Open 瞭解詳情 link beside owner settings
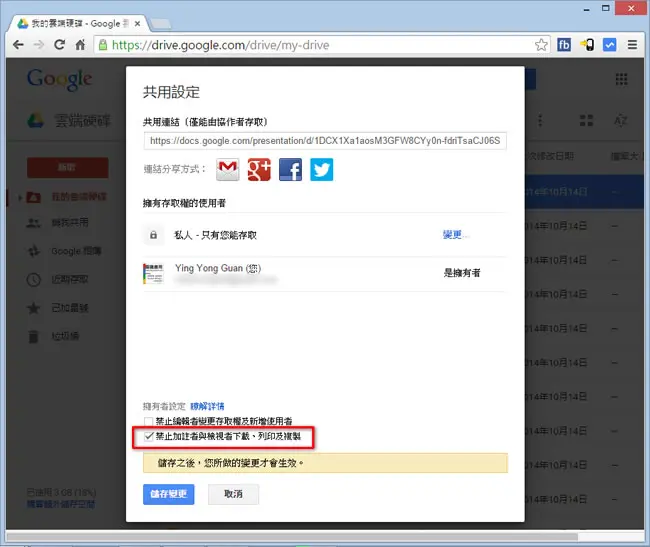The height and width of the screenshot is (547, 650). coord(207,406)
